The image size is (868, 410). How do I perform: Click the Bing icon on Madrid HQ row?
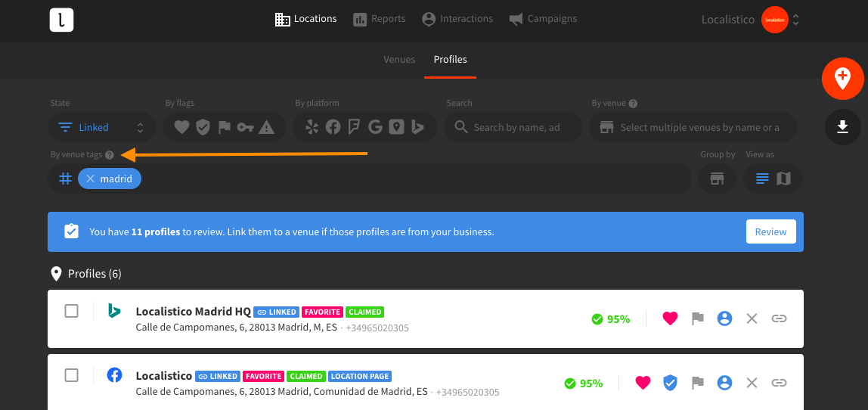click(x=114, y=311)
